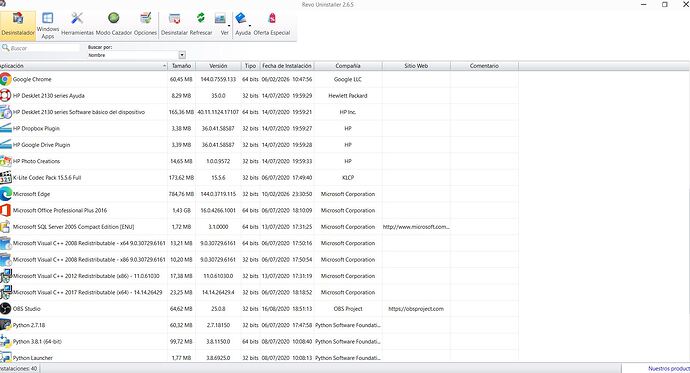Click the Microsoft Edge name text
Screen dimensions: 690x373
[31, 194]
